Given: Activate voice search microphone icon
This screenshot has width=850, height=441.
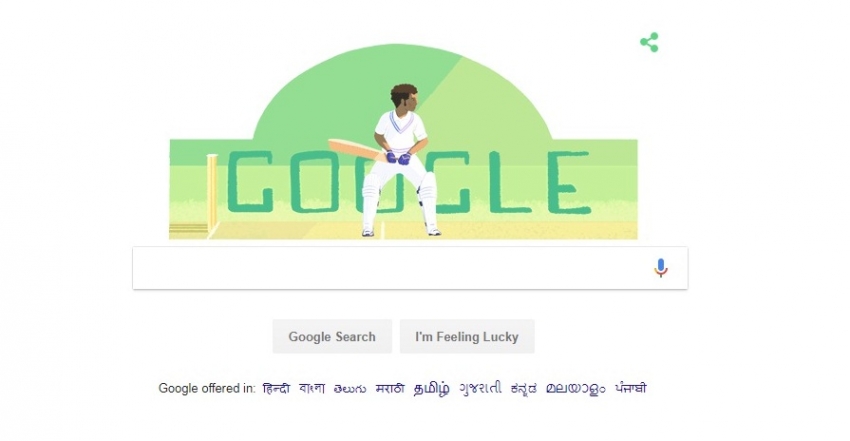Looking at the screenshot, I should pos(660,268).
